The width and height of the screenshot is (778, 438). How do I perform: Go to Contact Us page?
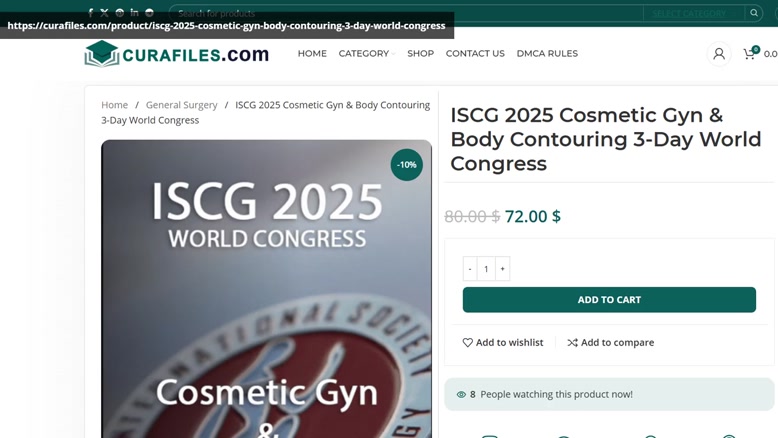pos(475,54)
